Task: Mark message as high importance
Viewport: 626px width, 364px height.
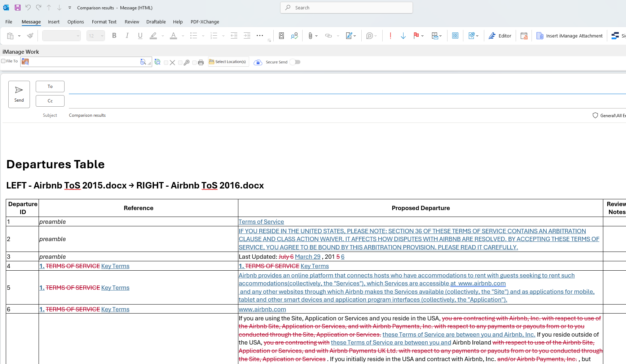Action: point(390,36)
